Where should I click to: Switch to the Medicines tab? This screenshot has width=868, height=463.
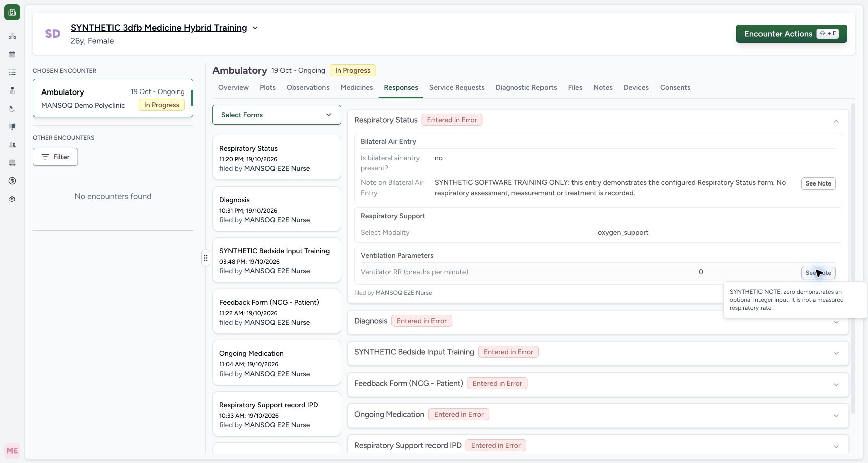(x=357, y=87)
